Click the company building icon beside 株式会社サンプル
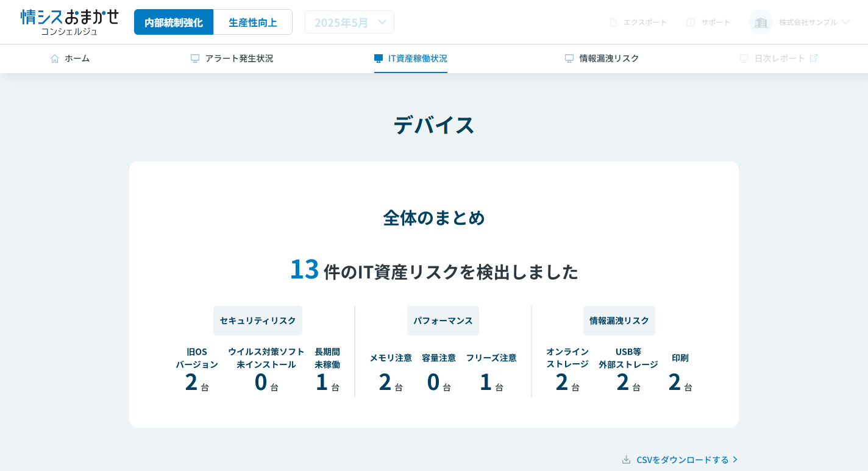868x471 pixels. pyautogui.click(x=760, y=22)
